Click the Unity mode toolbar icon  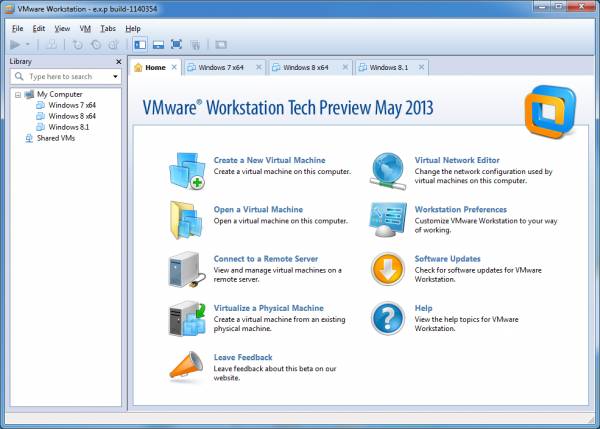click(x=195, y=45)
